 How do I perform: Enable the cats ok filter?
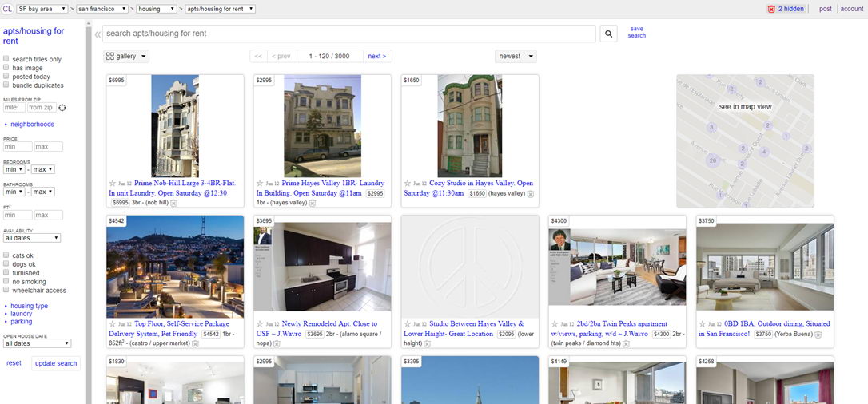coord(6,255)
